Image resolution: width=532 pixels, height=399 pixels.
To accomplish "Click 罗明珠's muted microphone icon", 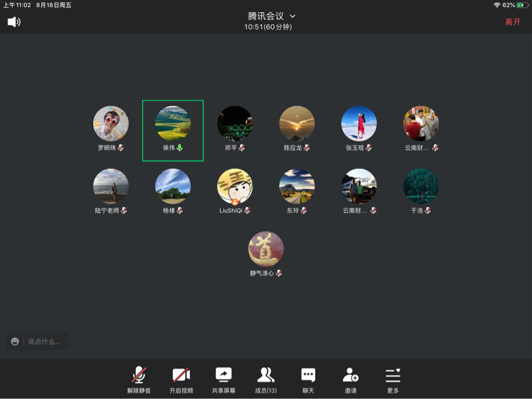I will [121, 148].
